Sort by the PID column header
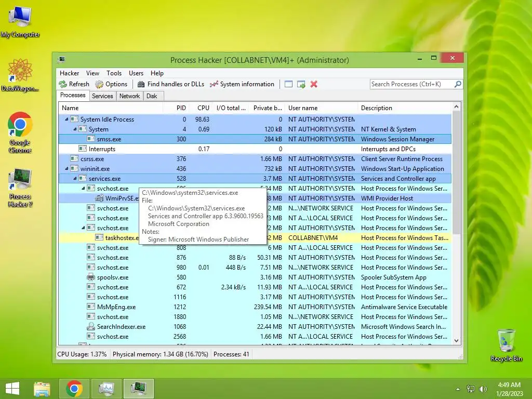The width and height of the screenshot is (532, 399). [x=176, y=108]
